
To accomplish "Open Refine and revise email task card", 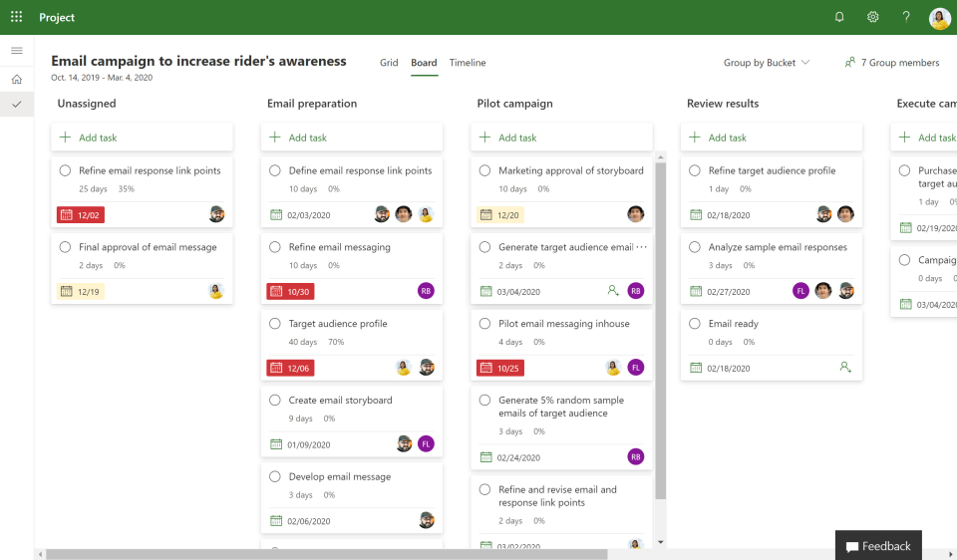I will point(561,512).
